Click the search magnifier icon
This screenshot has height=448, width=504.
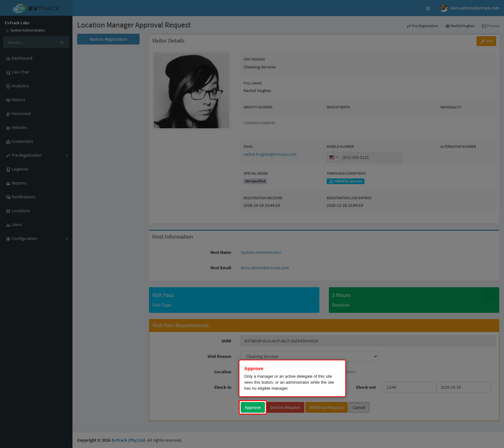[x=62, y=43]
